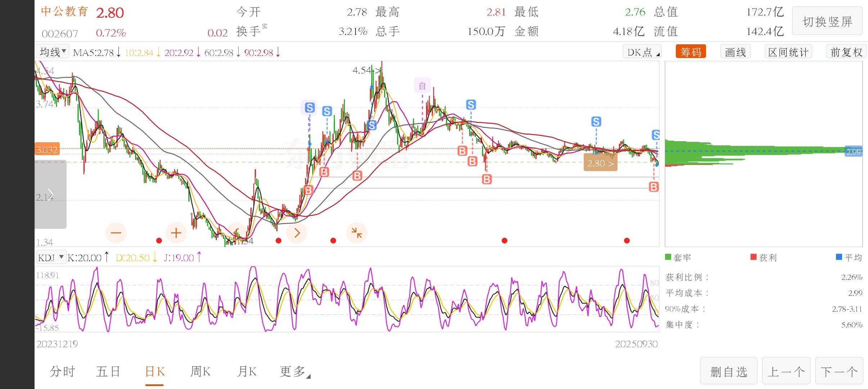Image resolution: width=868 pixels, height=389 pixels.
Task: Click the 删自选 button
Action: 729,371
